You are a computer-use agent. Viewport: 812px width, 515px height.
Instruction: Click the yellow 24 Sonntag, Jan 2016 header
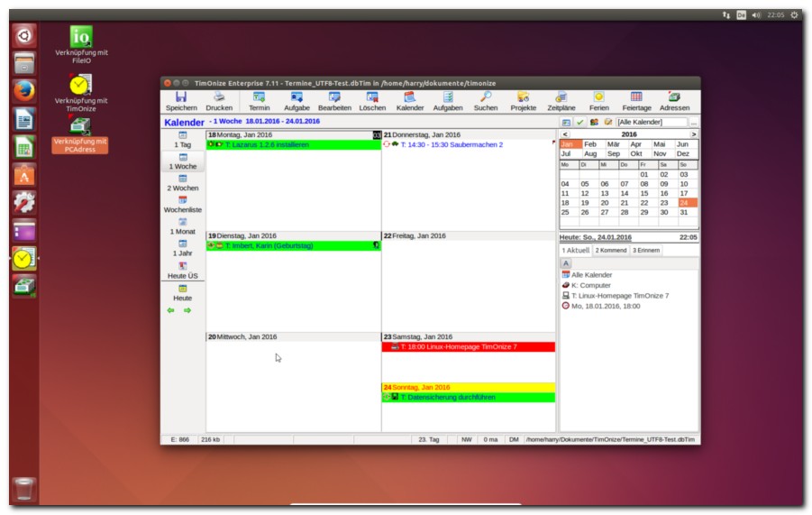pos(468,388)
